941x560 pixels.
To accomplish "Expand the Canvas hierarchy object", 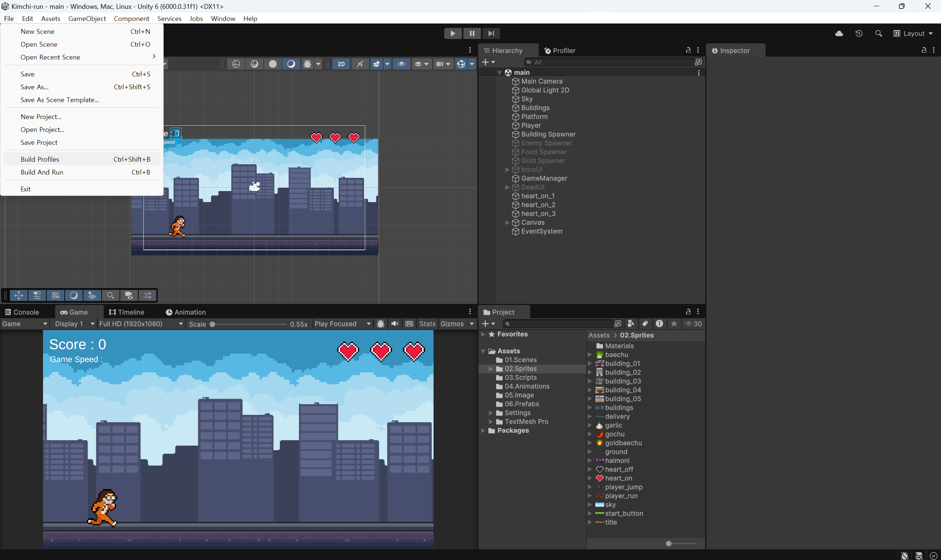I will (507, 222).
